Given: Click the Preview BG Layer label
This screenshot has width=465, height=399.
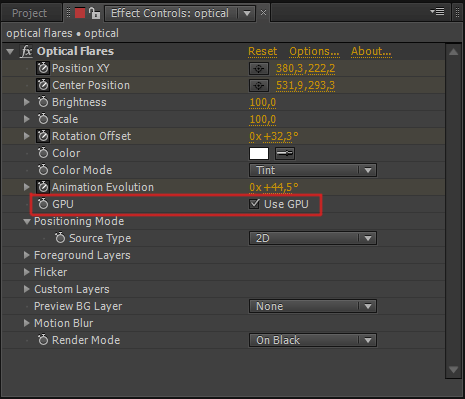Looking at the screenshot, I should click(78, 306).
